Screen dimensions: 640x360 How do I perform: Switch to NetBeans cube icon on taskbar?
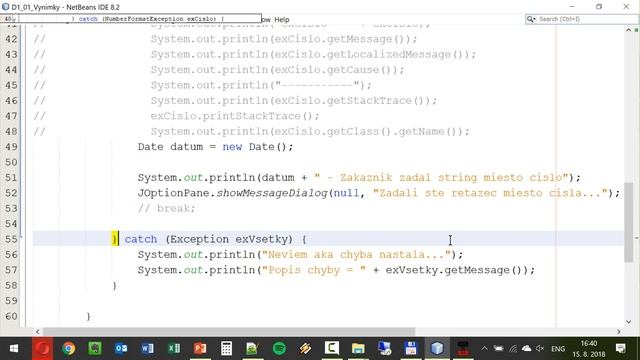click(x=437, y=349)
